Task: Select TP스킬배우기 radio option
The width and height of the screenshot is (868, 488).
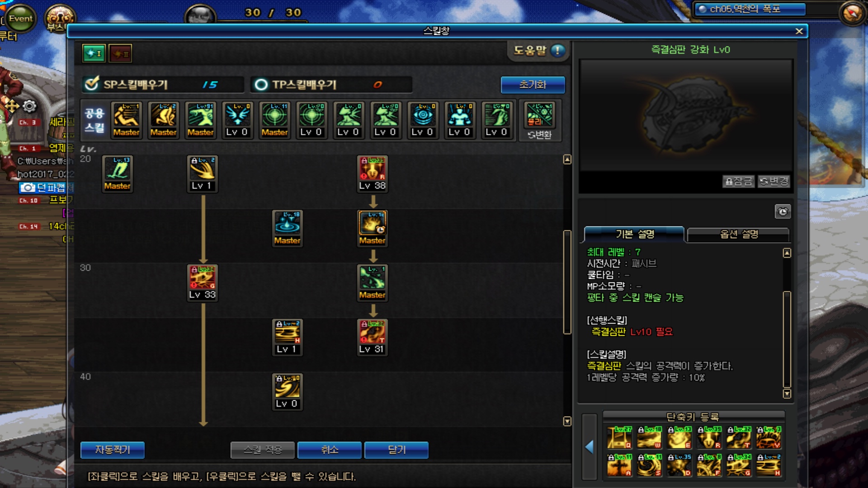Action: pyautogui.click(x=261, y=84)
